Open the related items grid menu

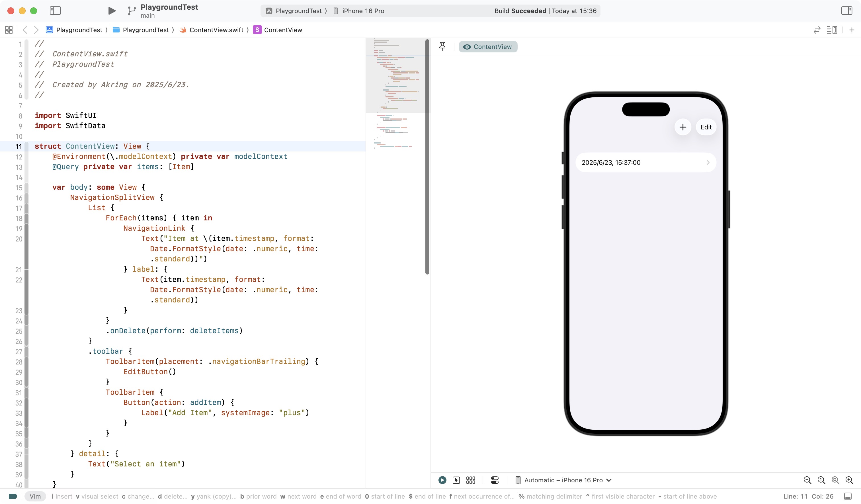tap(9, 30)
